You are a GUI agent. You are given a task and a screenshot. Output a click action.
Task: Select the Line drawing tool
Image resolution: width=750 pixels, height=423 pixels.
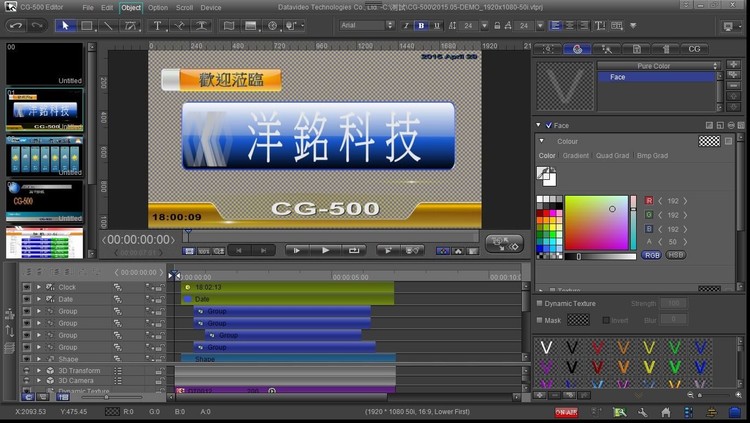108,25
